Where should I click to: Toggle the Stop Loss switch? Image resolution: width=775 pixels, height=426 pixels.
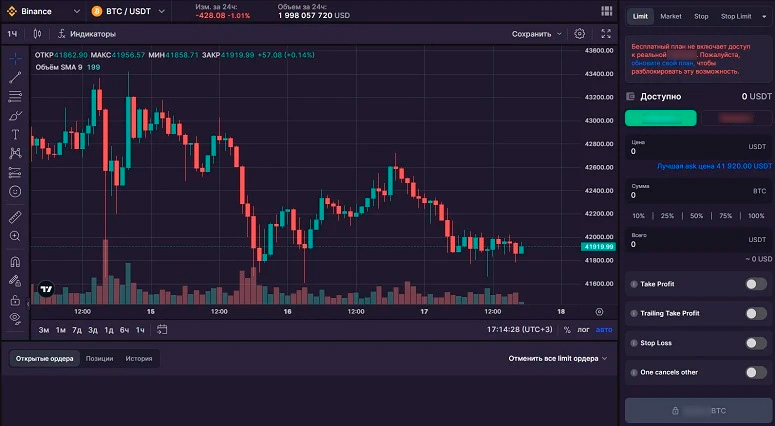pyautogui.click(x=756, y=343)
